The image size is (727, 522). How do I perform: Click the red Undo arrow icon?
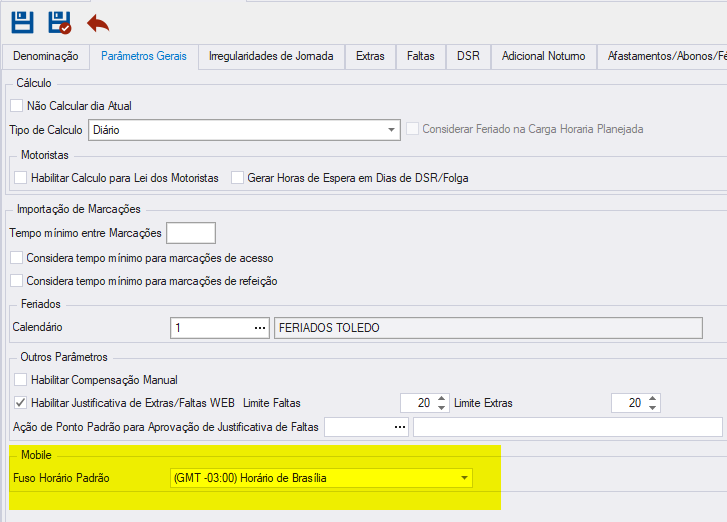click(98, 23)
